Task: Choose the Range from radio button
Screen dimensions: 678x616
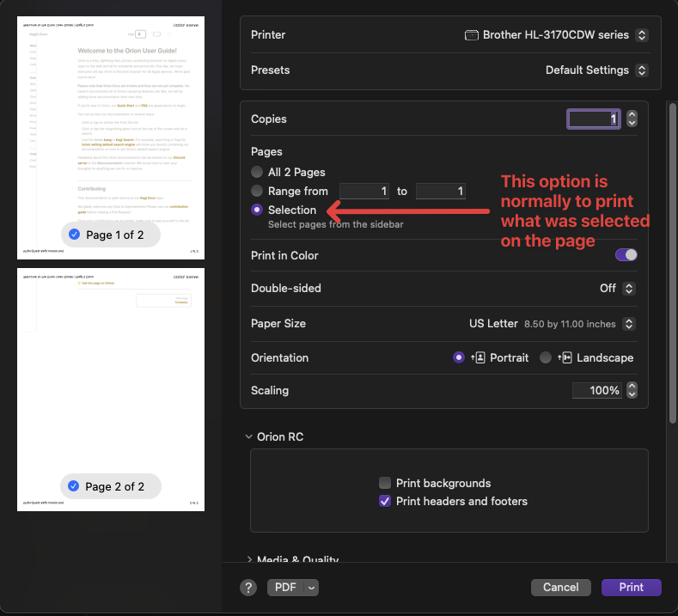Action: 257,191
